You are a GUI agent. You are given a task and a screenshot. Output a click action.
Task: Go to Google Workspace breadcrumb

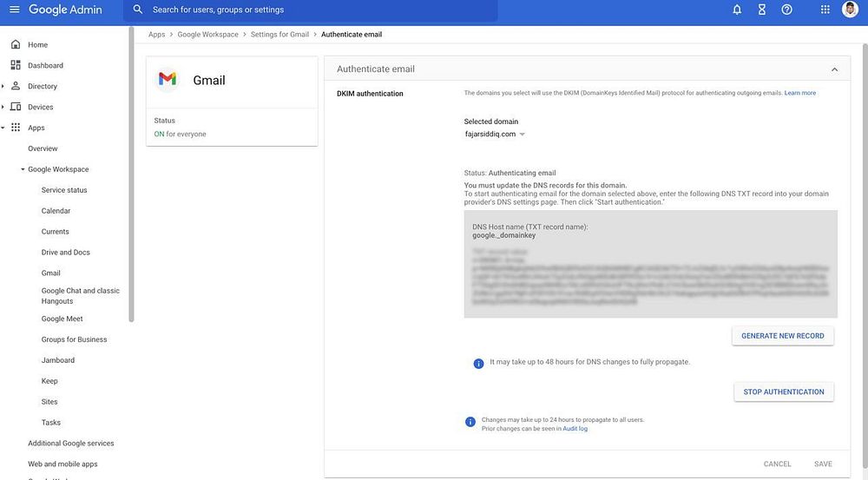tap(207, 35)
